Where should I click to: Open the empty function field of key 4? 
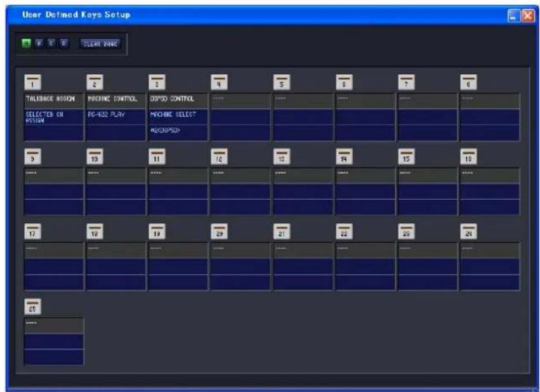click(x=240, y=101)
